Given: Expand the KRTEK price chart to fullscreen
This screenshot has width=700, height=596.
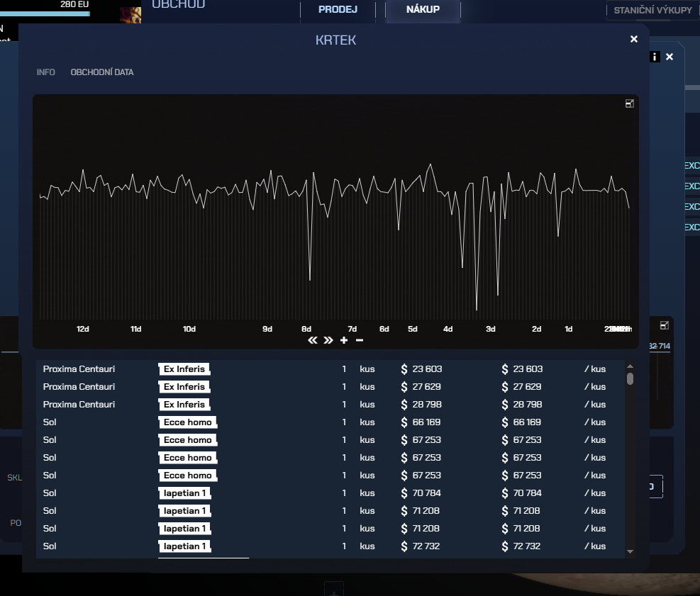Looking at the screenshot, I should (x=629, y=103).
